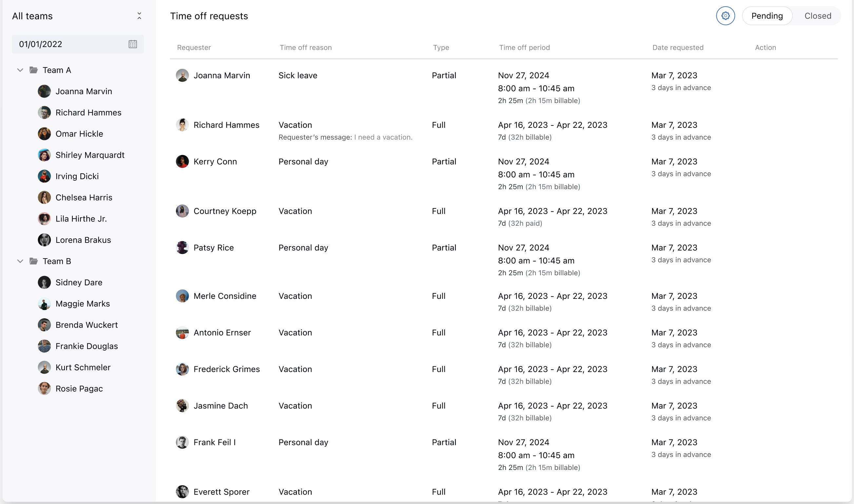Click Kerry Conn's avatar in requests table
Image resolution: width=854 pixels, height=504 pixels.
pyautogui.click(x=182, y=162)
